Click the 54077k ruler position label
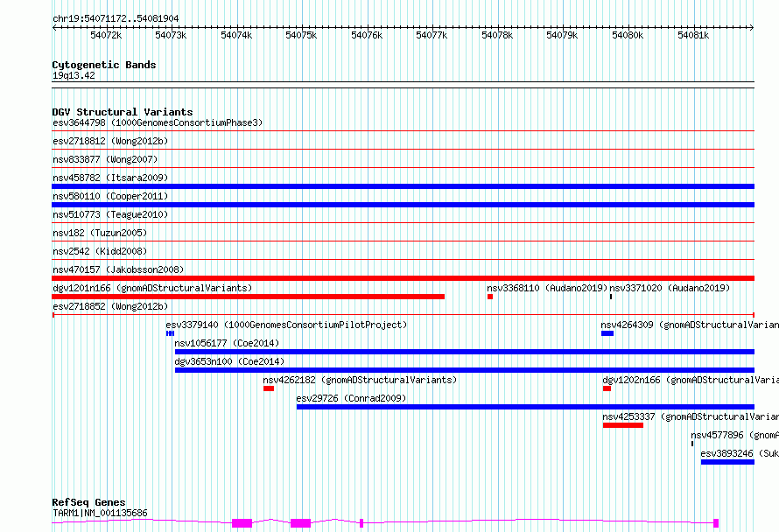Image resolution: width=779 pixels, height=532 pixels. coord(432,35)
